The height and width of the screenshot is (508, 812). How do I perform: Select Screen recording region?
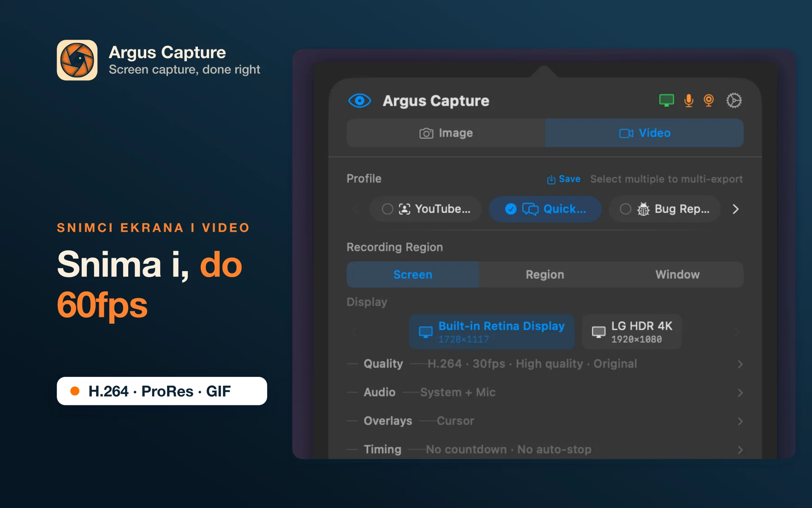pyautogui.click(x=413, y=275)
